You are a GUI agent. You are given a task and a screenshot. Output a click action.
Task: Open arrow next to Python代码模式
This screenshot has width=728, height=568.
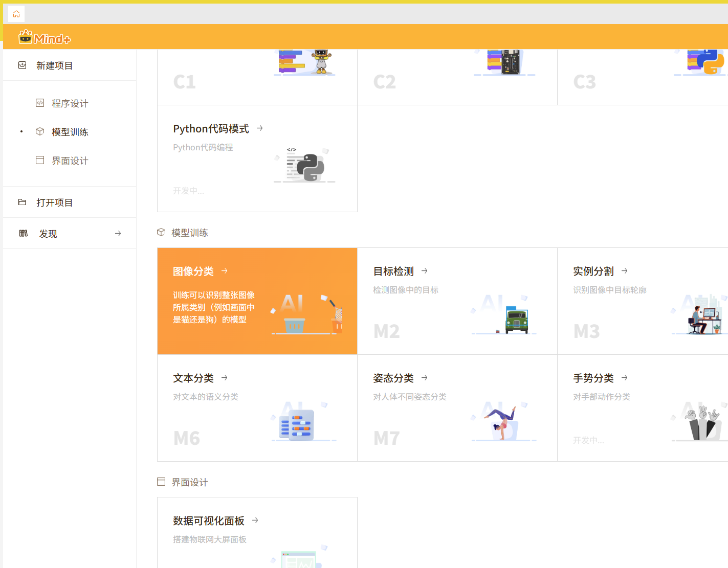(x=260, y=128)
